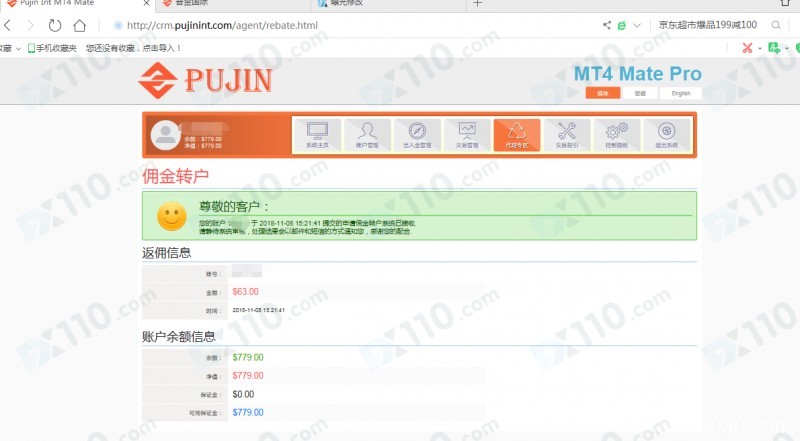Go back with browser back arrow
The width and height of the screenshot is (800, 441).
(x=8, y=25)
